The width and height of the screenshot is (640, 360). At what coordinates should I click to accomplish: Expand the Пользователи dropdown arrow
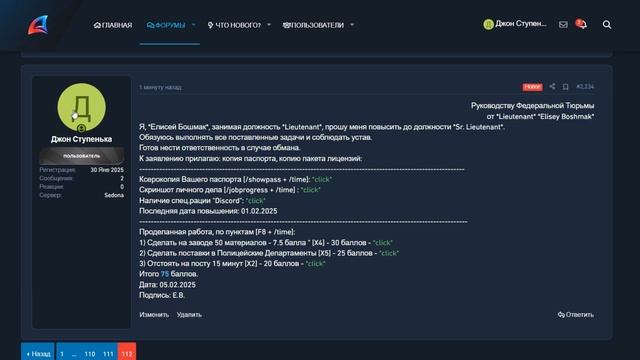pos(352,25)
